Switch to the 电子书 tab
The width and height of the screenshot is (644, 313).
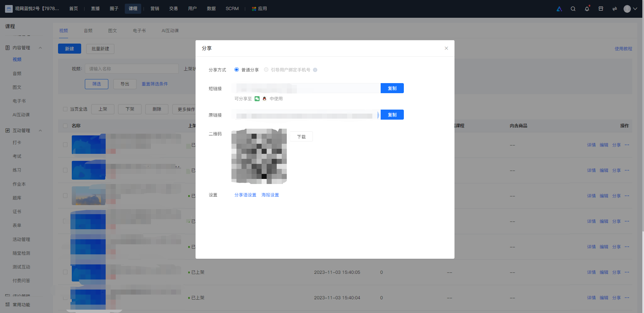coord(139,30)
